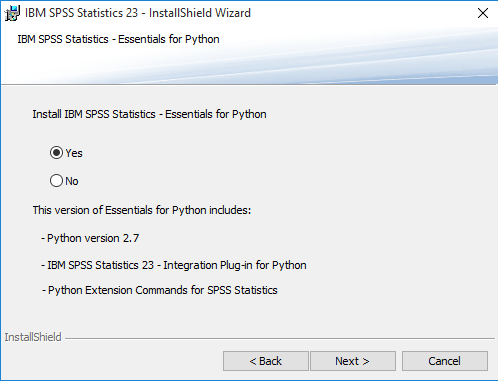Screen dimensions: 498x381
Task: Click the "Python version 2.7" line
Action: click(90, 238)
